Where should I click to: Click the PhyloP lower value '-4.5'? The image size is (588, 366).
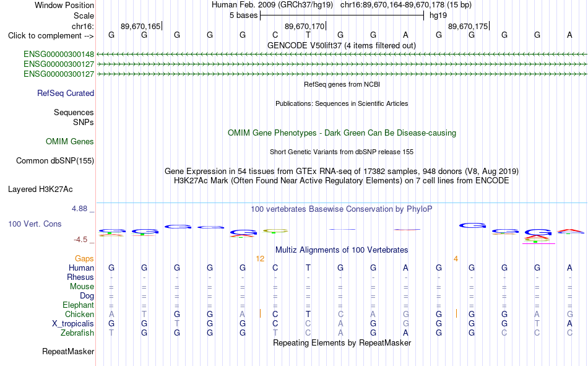pyautogui.click(x=80, y=240)
